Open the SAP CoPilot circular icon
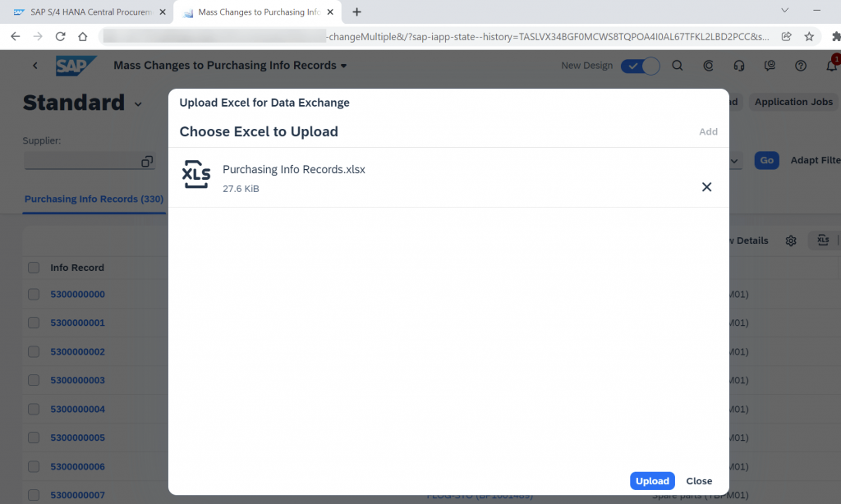Viewport: 841px width, 504px height. 708,66
